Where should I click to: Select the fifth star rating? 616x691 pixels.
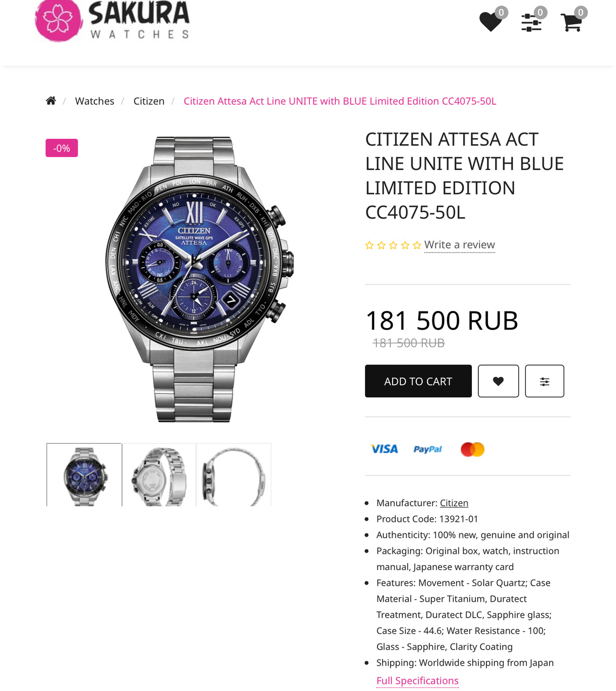point(417,246)
